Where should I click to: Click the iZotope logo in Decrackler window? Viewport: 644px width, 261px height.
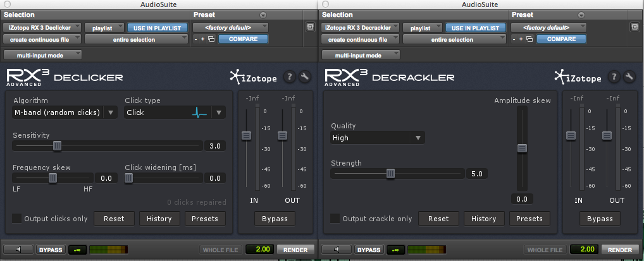click(x=578, y=77)
